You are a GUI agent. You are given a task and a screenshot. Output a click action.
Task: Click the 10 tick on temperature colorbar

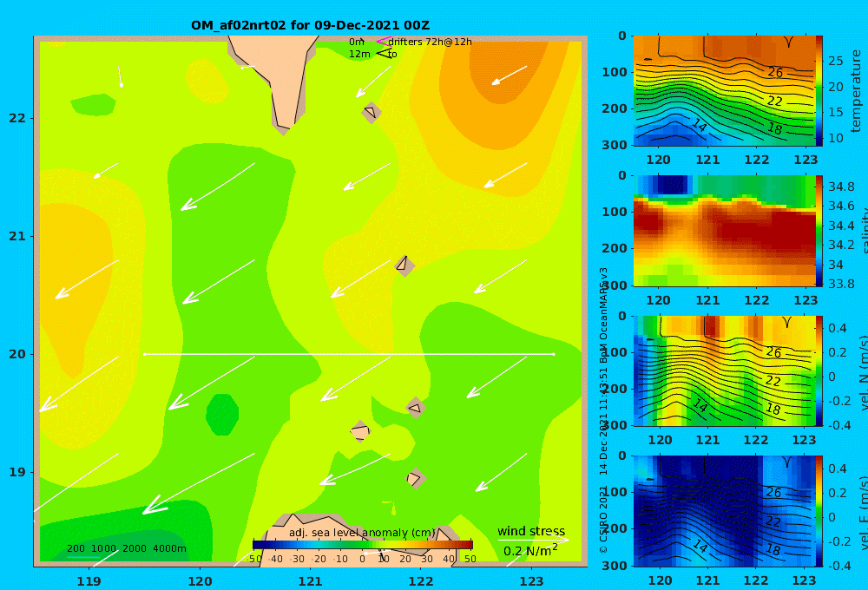pos(836,138)
